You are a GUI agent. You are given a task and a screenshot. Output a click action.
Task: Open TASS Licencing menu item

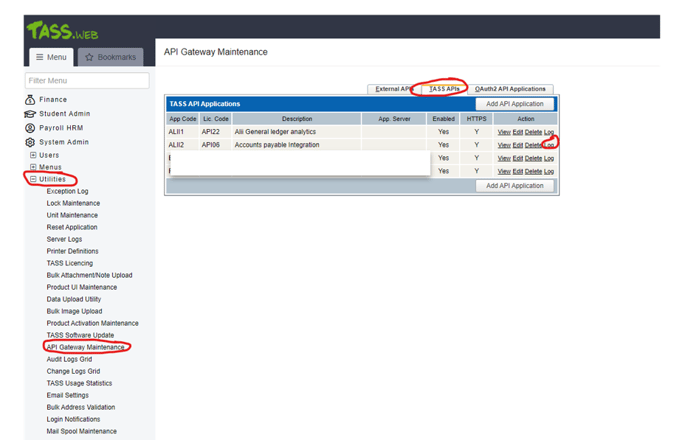click(x=70, y=263)
